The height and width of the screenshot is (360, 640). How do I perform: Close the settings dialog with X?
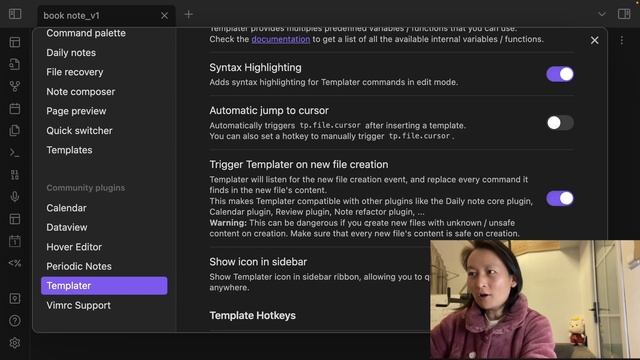pyautogui.click(x=594, y=40)
